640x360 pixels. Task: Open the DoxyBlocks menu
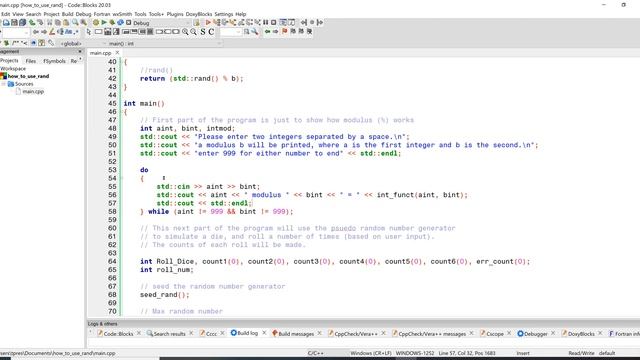(x=199, y=14)
